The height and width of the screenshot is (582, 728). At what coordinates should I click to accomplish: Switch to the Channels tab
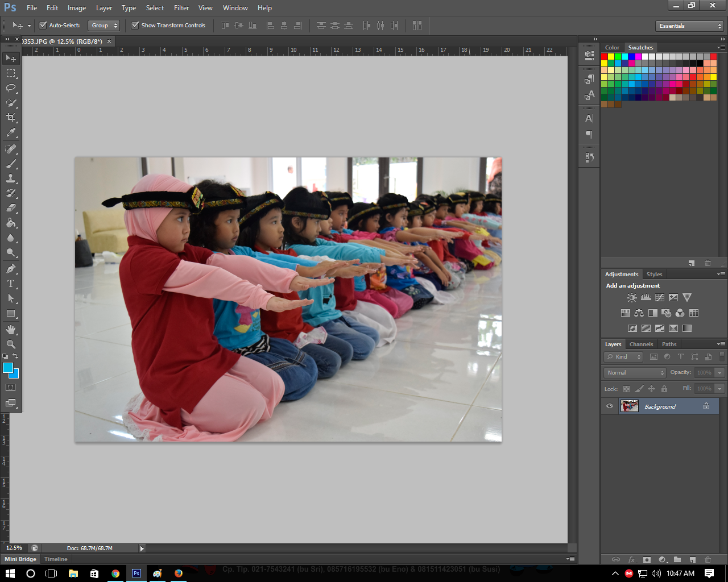[x=641, y=344]
